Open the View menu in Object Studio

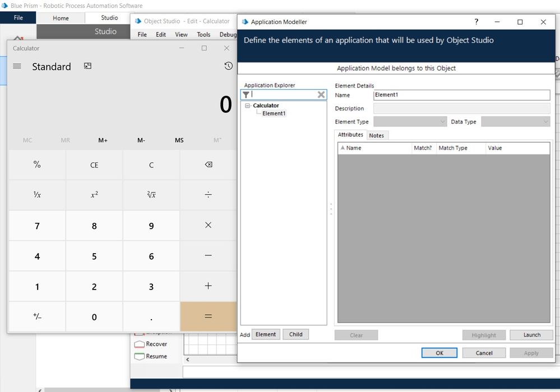tap(181, 35)
